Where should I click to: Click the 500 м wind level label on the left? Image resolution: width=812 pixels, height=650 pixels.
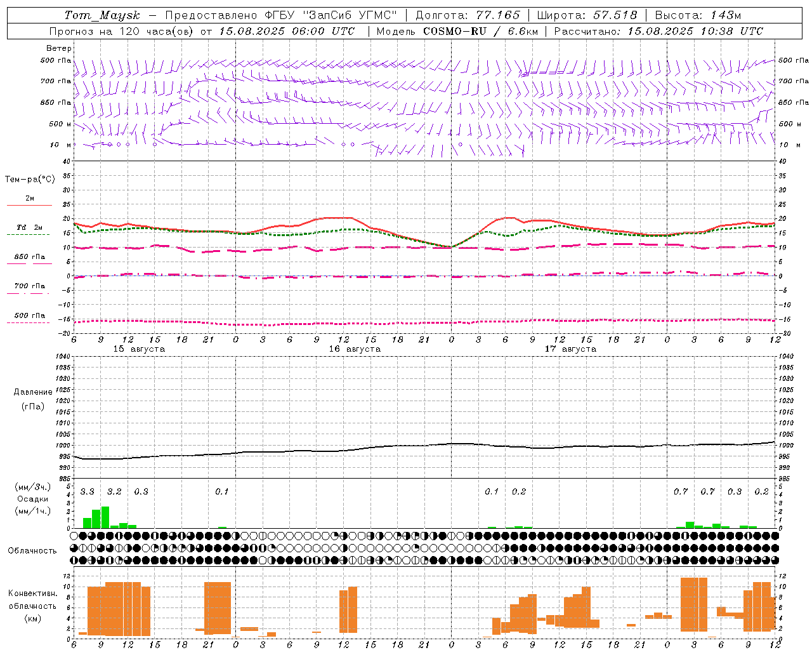coord(60,124)
